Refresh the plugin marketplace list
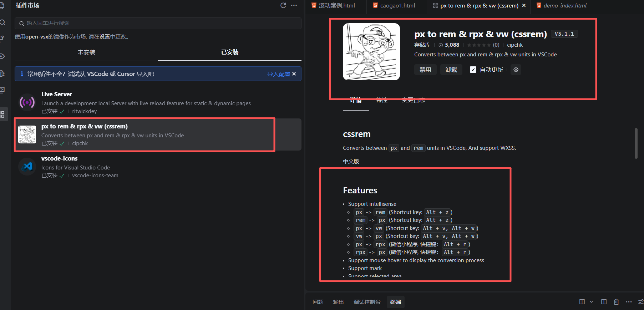This screenshot has height=310, width=644. click(283, 5)
